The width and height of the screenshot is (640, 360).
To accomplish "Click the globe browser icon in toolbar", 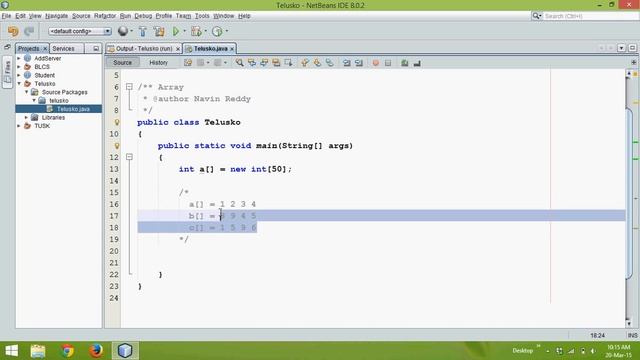I will tap(122, 31).
